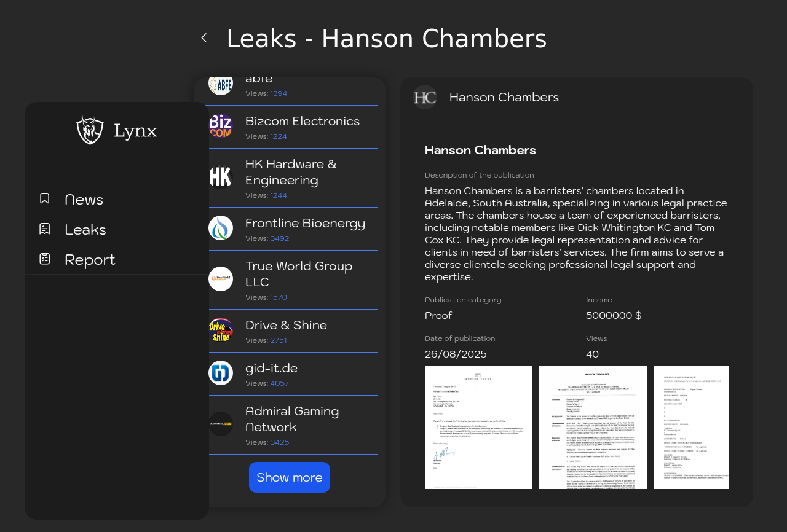Viewport: 787px width, 532px height.
Task: Open the News menu item
Action: pyautogui.click(x=117, y=199)
